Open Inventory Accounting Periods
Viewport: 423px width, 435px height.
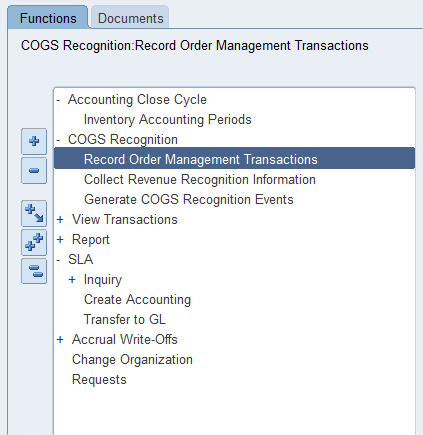[168, 120]
